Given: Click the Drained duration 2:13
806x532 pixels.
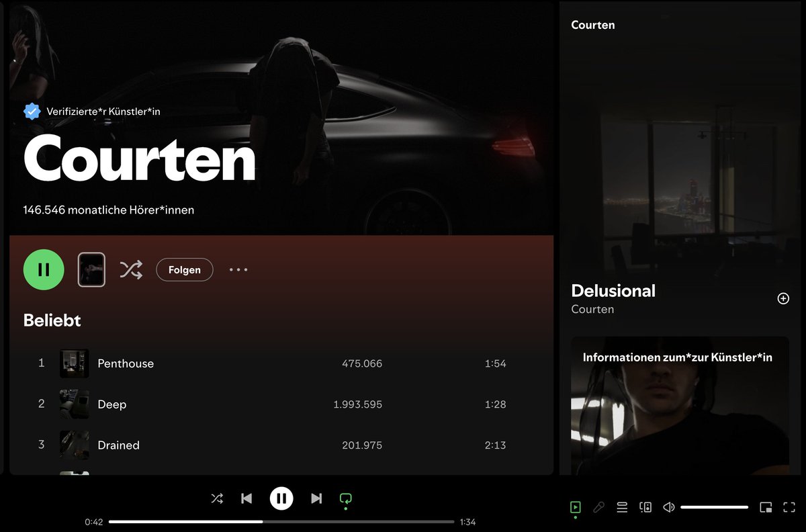Looking at the screenshot, I should 496,445.
